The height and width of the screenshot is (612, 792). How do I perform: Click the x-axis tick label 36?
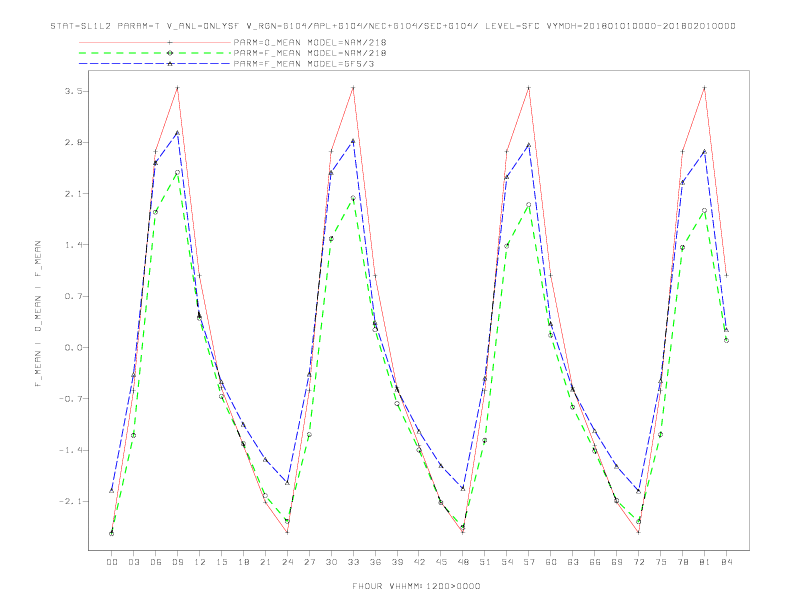tap(375, 562)
